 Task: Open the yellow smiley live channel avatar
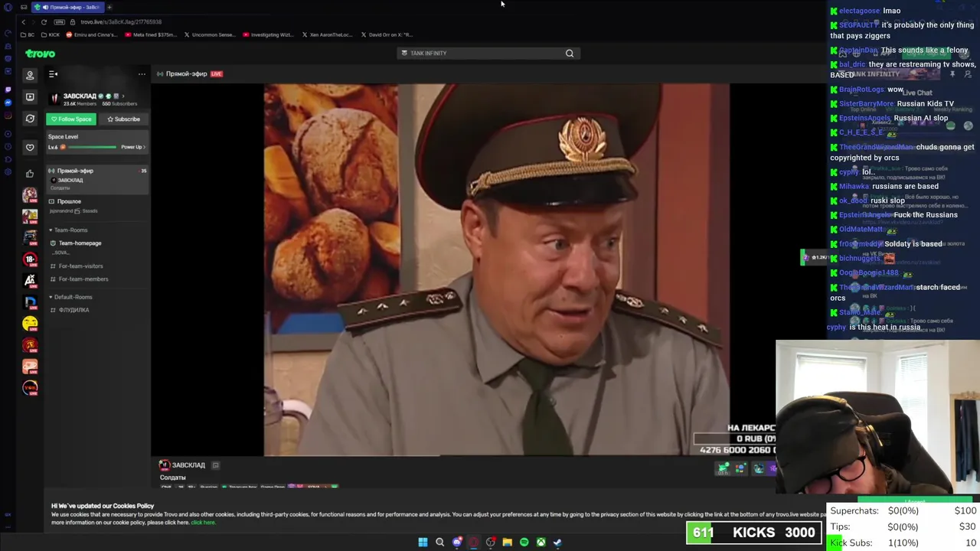click(x=30, y=324)
